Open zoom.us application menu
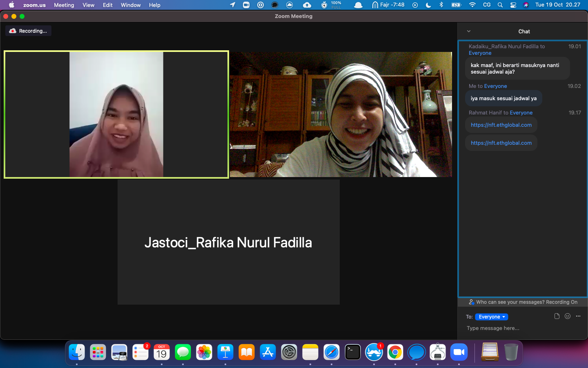The width and height of the screenshot is (588, 368). [x=34, y=5]
